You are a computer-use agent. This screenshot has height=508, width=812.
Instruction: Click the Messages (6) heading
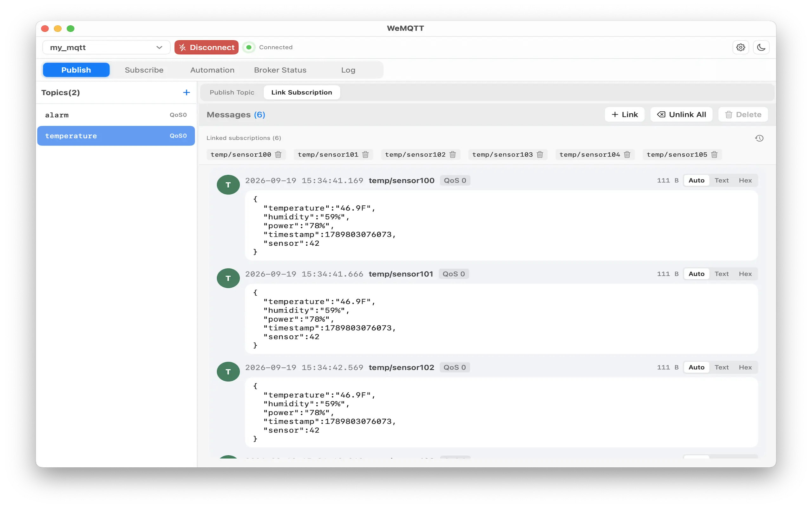236,115
